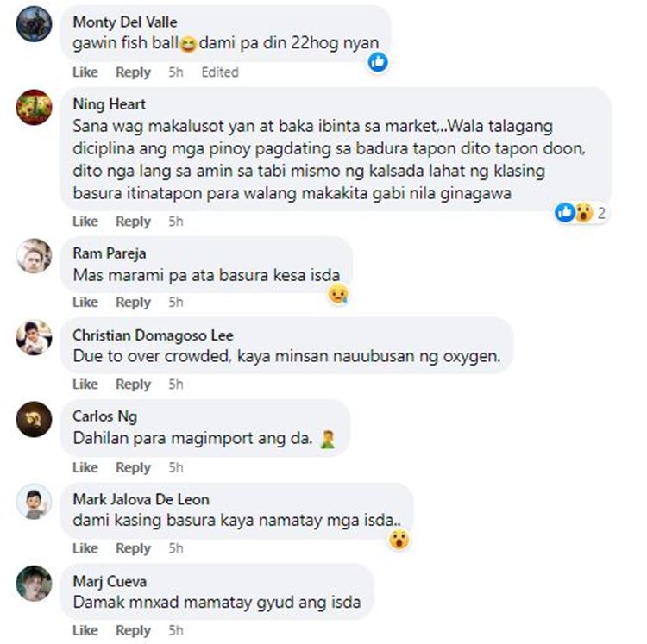
Task: Like Mark Jalova De Leon's comment
Action: tap(85, 548)
